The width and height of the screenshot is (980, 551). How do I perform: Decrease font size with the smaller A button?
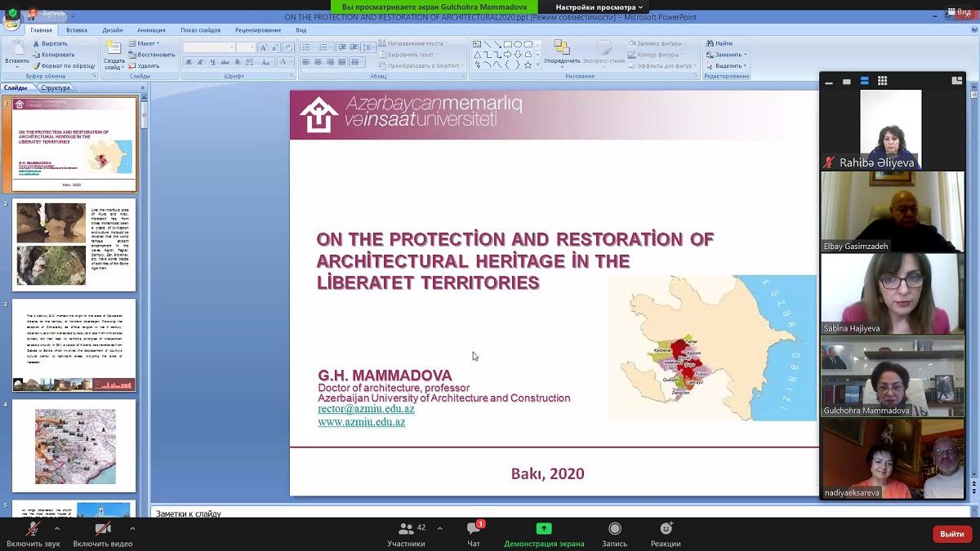tap(274, 48)
